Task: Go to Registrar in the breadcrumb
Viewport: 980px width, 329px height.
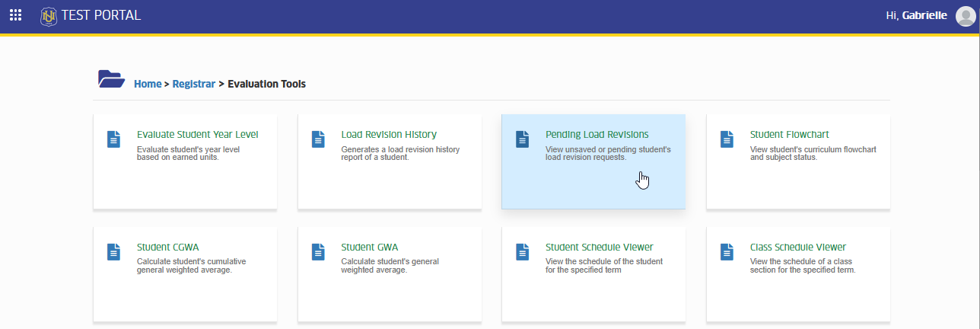Action: point(194,84)
